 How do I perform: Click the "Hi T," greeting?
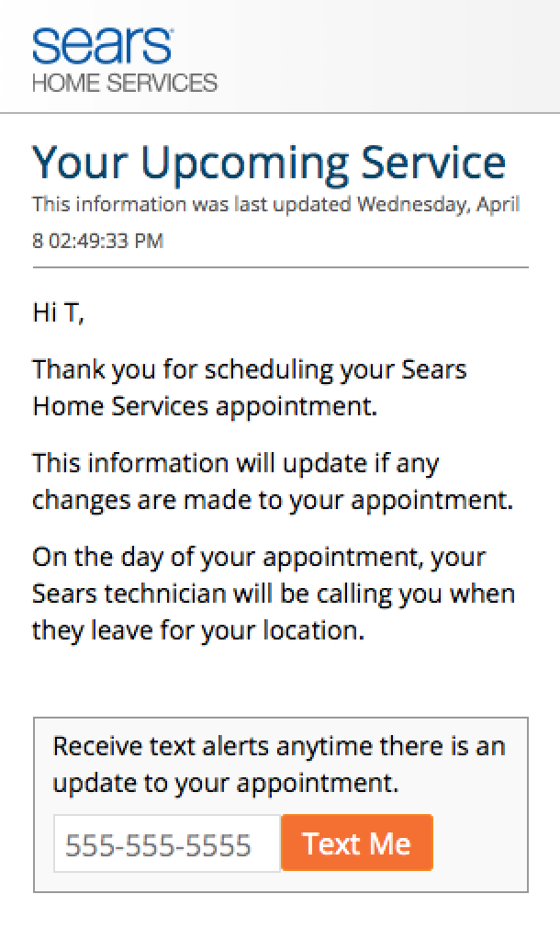tap(58, 313)
